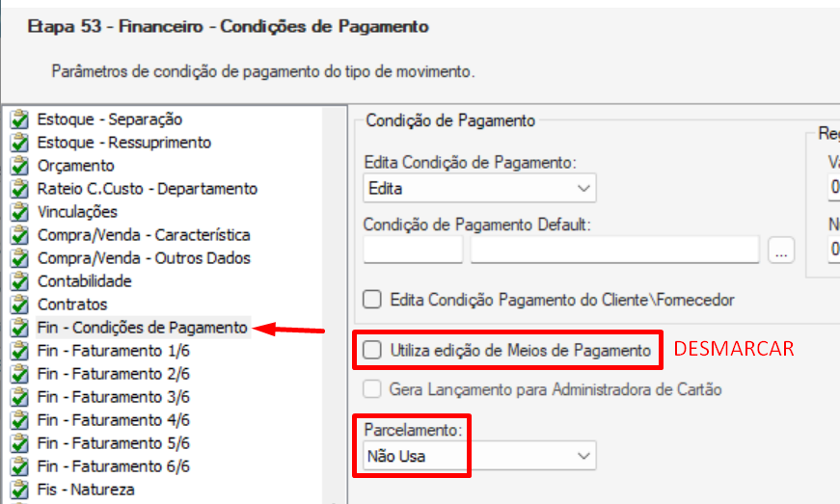Select the Estoque - Ressuprimento step
The width and height of the screenshot is (840, 504).
123,143
